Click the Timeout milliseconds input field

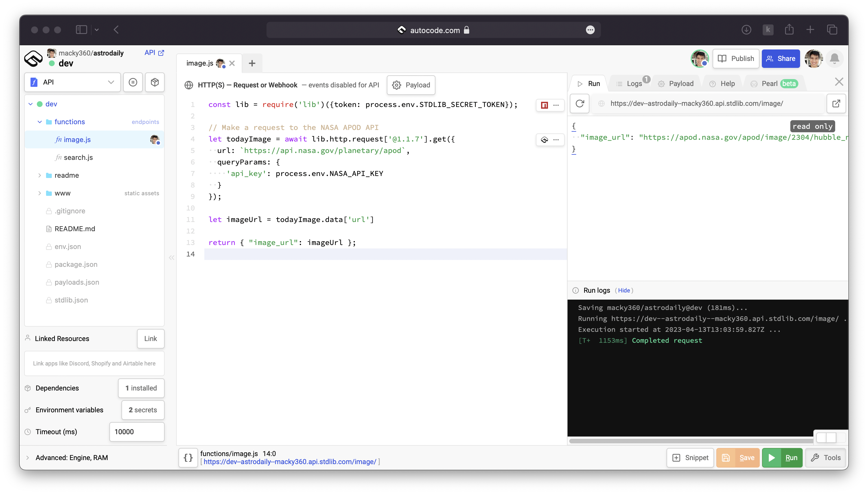(136, 432)
